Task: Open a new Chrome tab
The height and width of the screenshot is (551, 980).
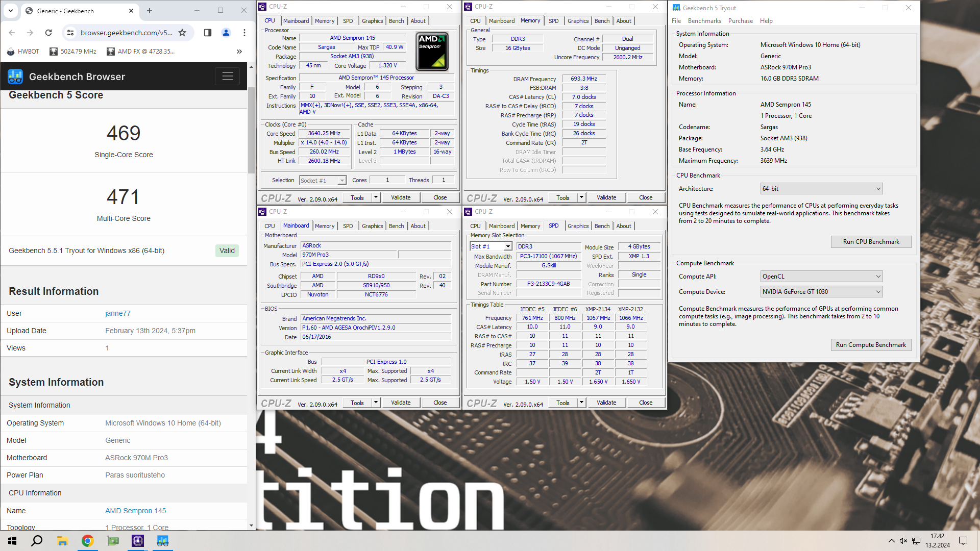Action: 150,11
